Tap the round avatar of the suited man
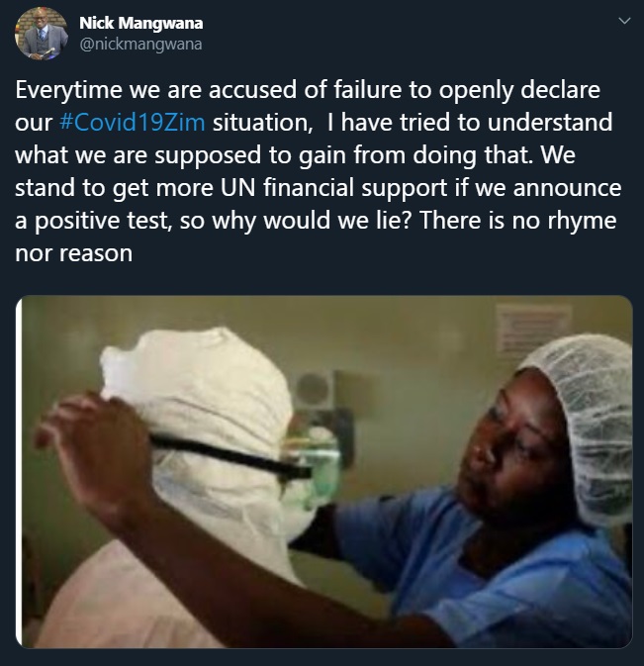 tap(42, 34)
